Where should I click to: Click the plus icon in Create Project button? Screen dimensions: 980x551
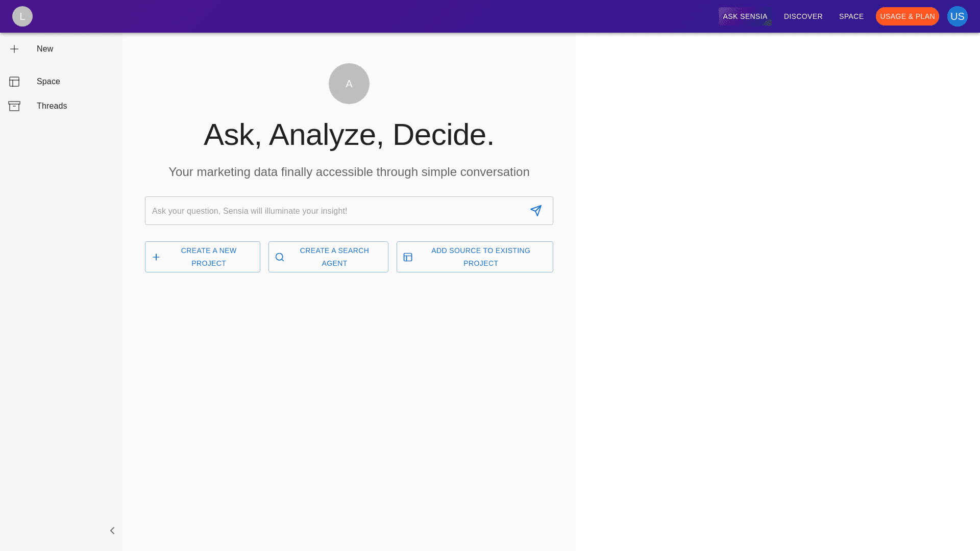point(156,257)
